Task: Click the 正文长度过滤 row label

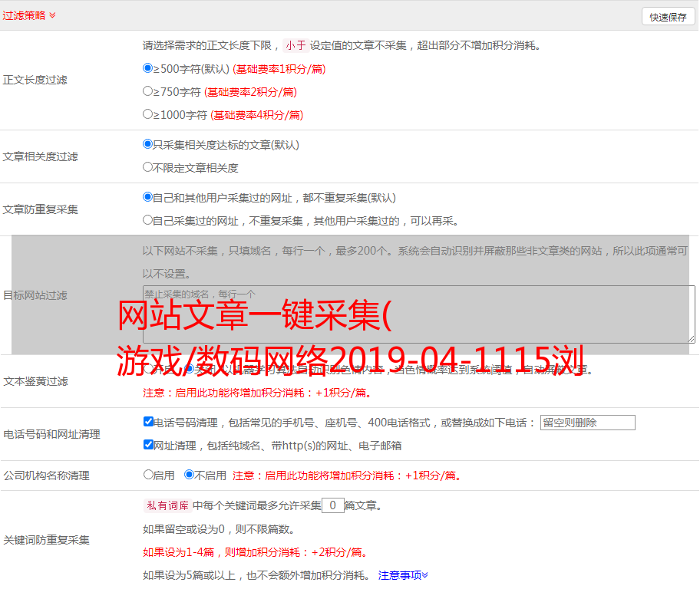Action: point(35,80)
